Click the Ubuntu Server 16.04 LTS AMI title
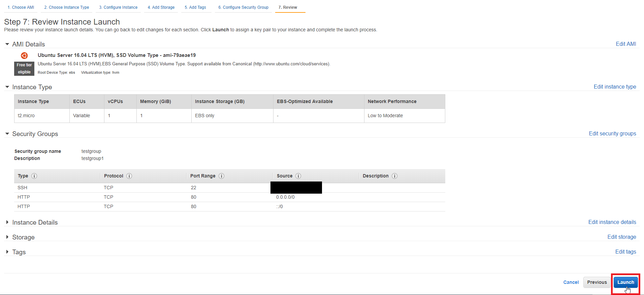Image resolution: width=644 pixels, height=295 pixels. pos(117,55)
